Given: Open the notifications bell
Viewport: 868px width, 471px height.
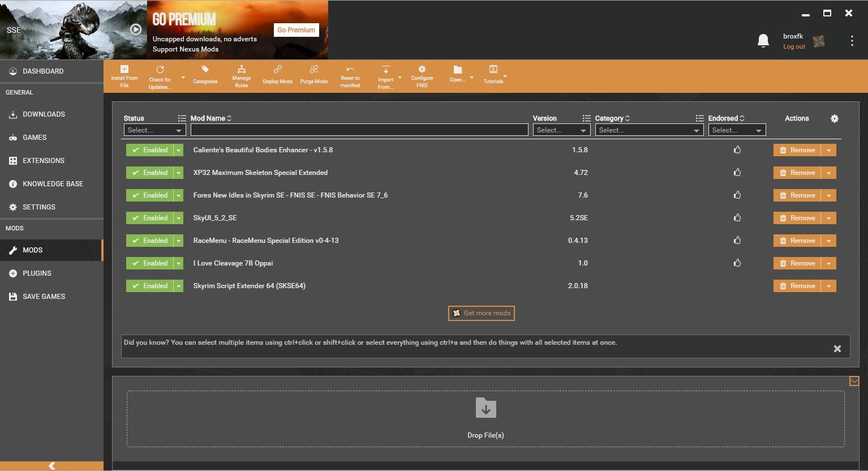Looking at the screenshot, I should (x=763, y=41).
